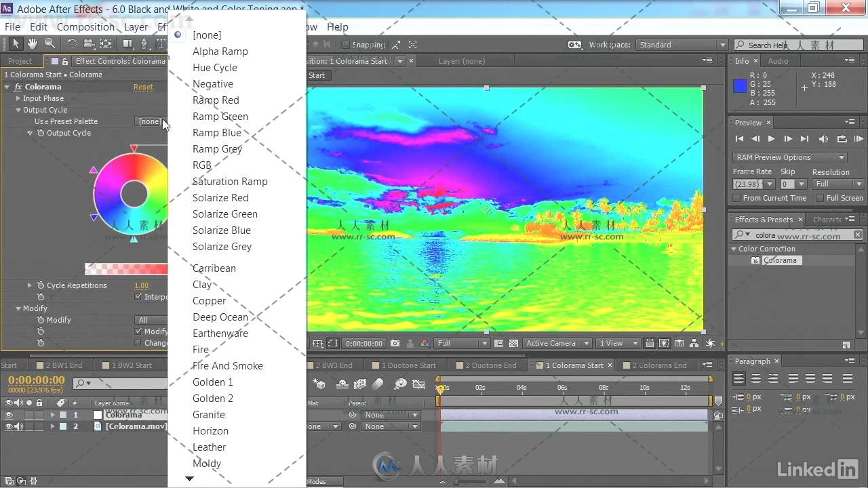Toggle the Snapping checkbox
This screenshot has width=868, height=488.
pyautogui.click(x=345, y=45)
